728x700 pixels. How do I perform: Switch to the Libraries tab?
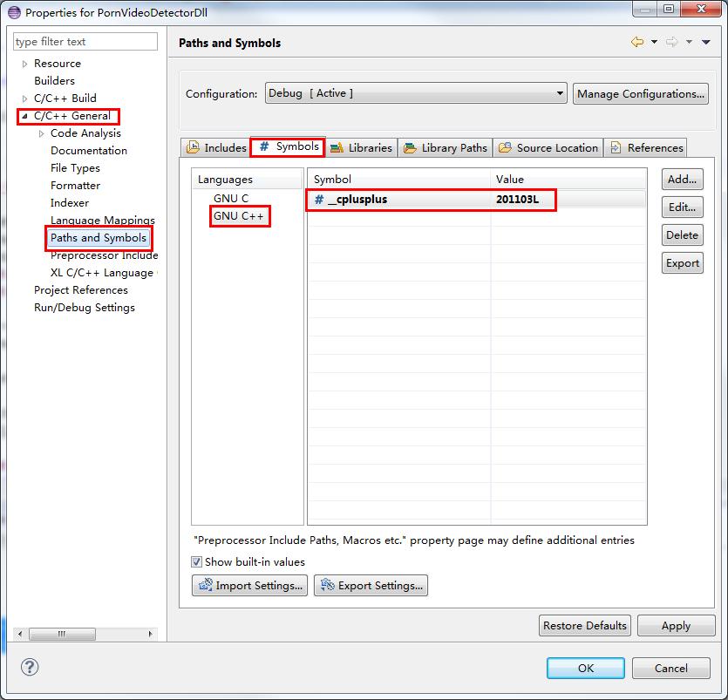tap(361, 147)
